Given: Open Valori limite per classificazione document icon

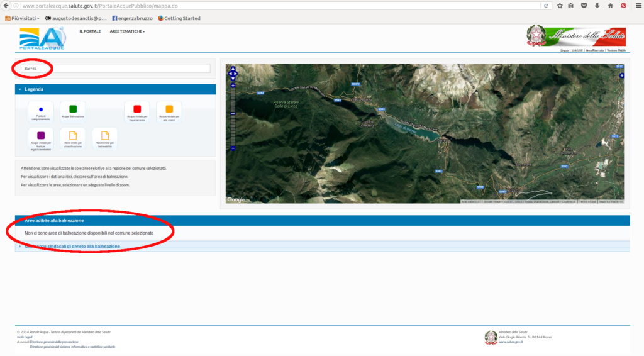Looking at the screenshot, I should coord(73,135).
